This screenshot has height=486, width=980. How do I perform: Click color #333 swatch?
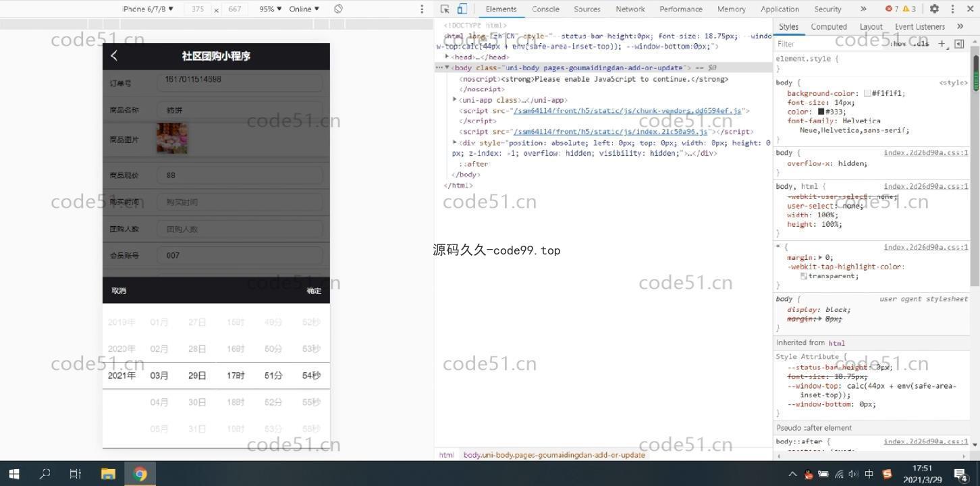point(821,111)
